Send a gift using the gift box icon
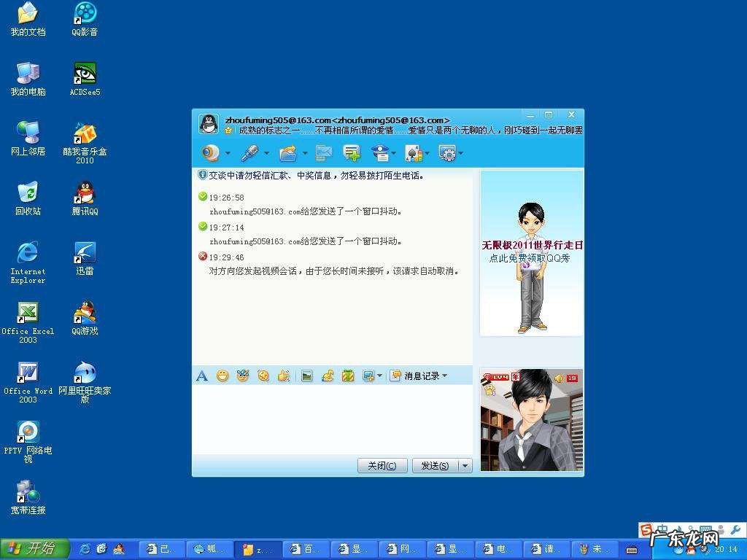 point(348,376)
